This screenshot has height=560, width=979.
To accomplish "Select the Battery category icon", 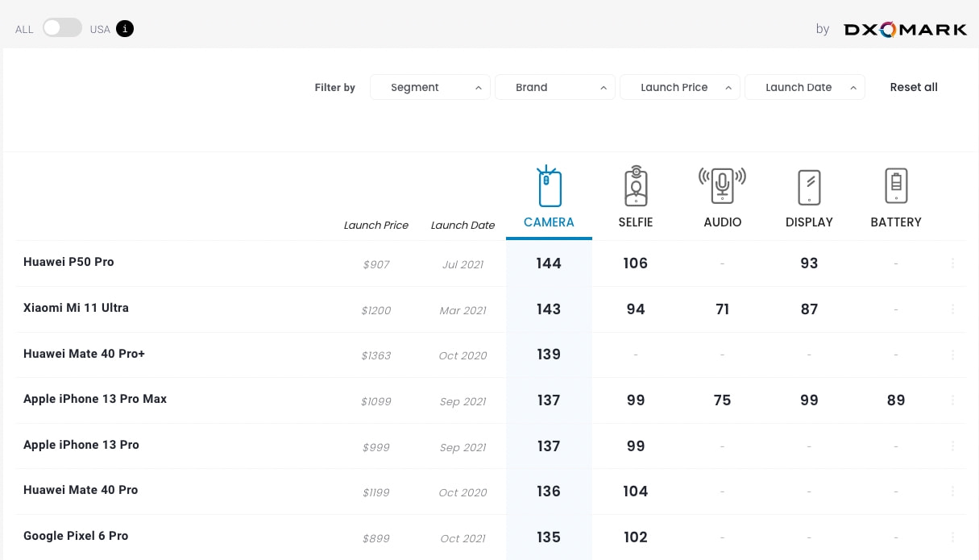I will [895, 186].
